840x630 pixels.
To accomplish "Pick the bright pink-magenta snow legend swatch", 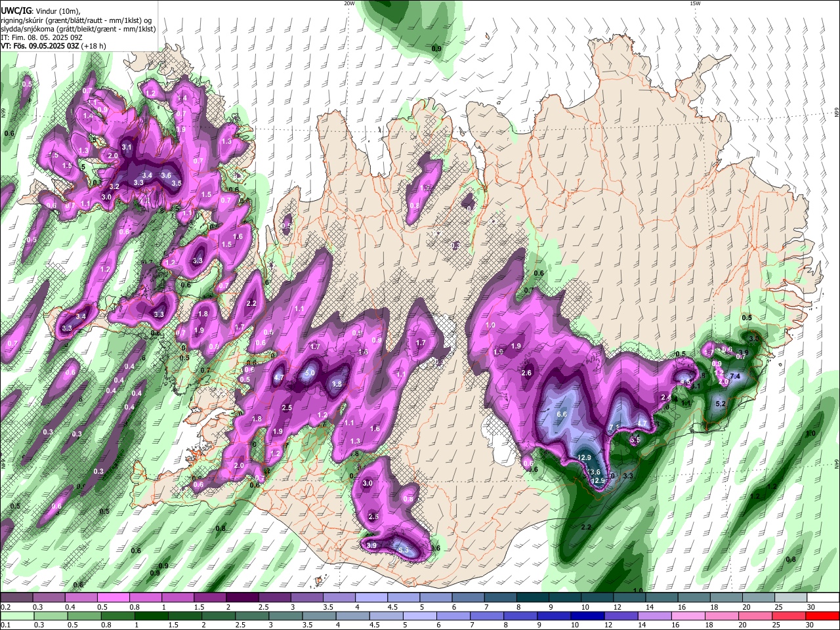I will click(113, 597).
